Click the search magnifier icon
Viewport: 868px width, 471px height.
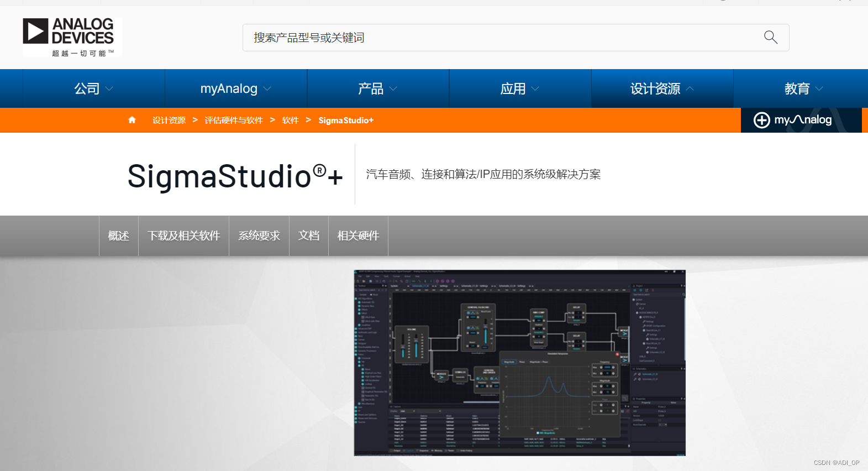tap(770, 38)
